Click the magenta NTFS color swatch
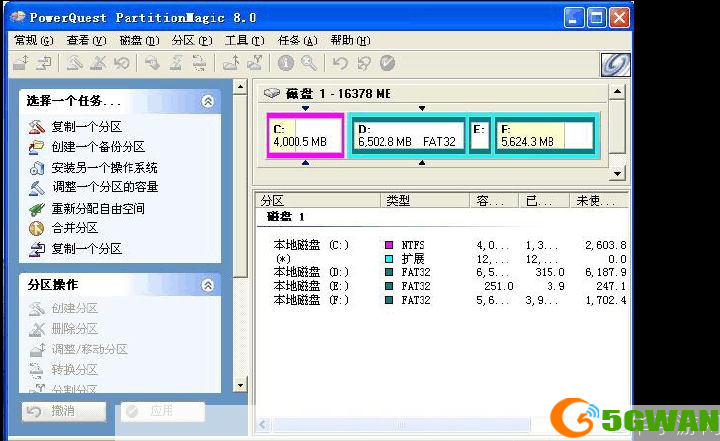Image resolution: width=720 pixels, height=441 pixels. click(x=389, y=245)
